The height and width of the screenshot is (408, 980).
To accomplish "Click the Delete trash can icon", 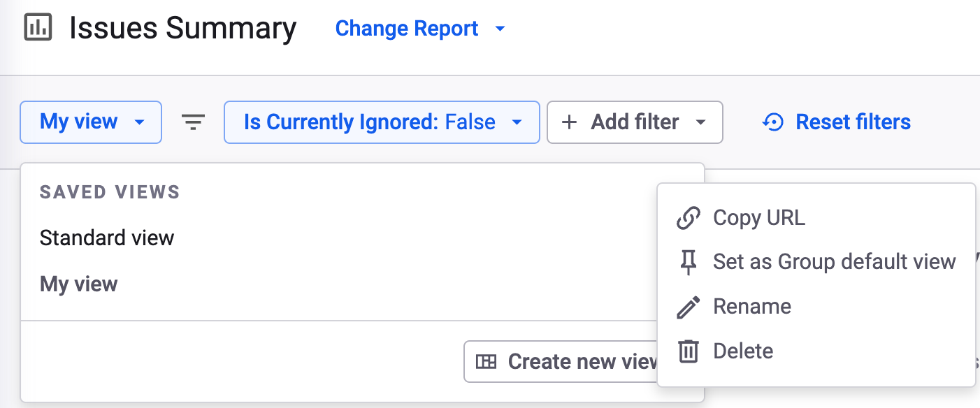I will [x=689, y=351].
